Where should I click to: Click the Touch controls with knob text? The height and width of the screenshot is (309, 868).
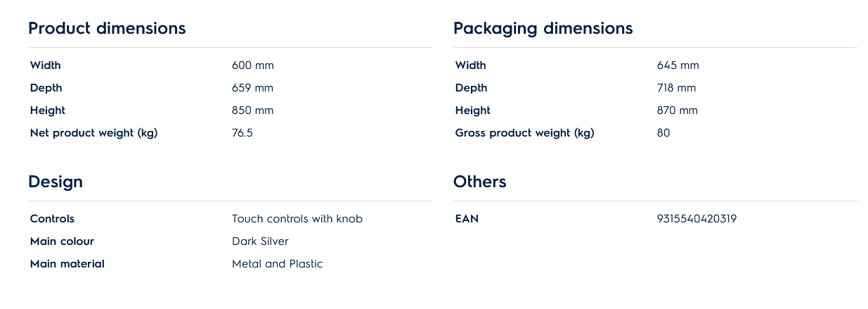[x=297, y=219]
